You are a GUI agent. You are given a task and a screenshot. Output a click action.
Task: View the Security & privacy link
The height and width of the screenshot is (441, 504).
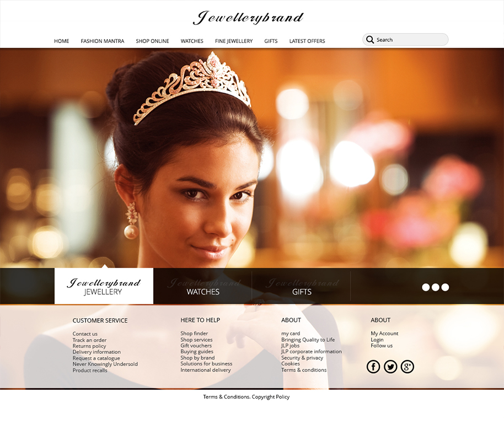click(302, 358)
